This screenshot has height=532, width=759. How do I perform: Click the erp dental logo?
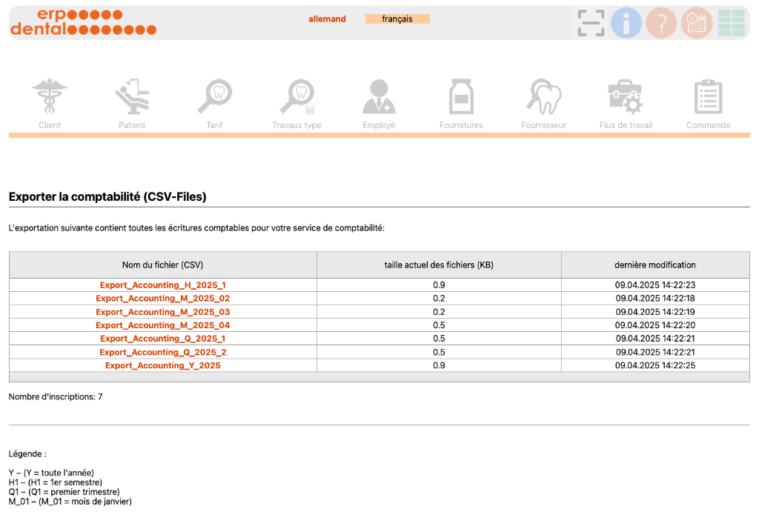(x=83, y=22)
